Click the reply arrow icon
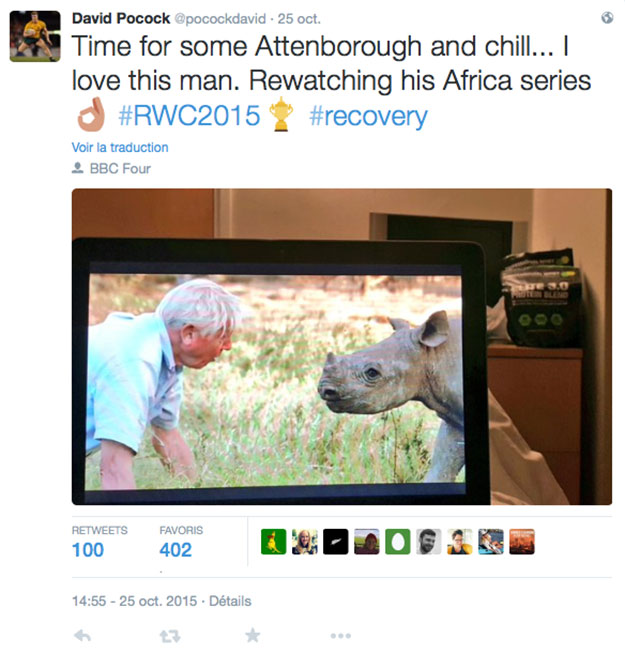This screenshot has height=653, width=625. click(x=82, y=636)
